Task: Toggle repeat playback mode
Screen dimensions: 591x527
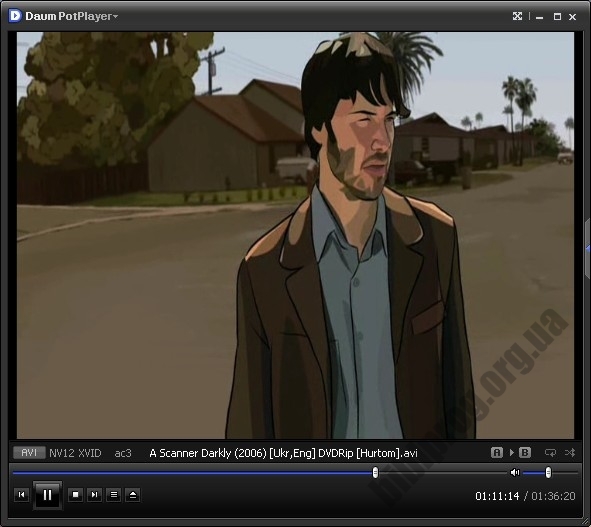Action: pos(550,452)
